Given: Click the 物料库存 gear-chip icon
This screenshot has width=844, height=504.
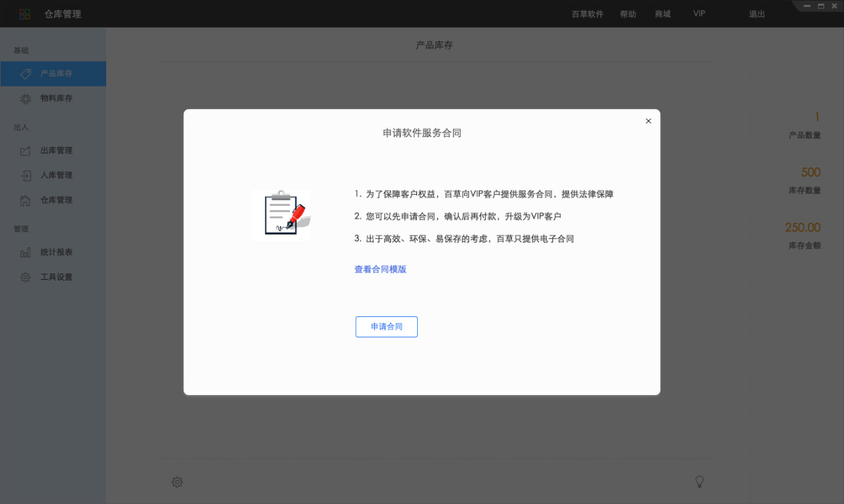Looking at the screenshot, I should [25, 98].
